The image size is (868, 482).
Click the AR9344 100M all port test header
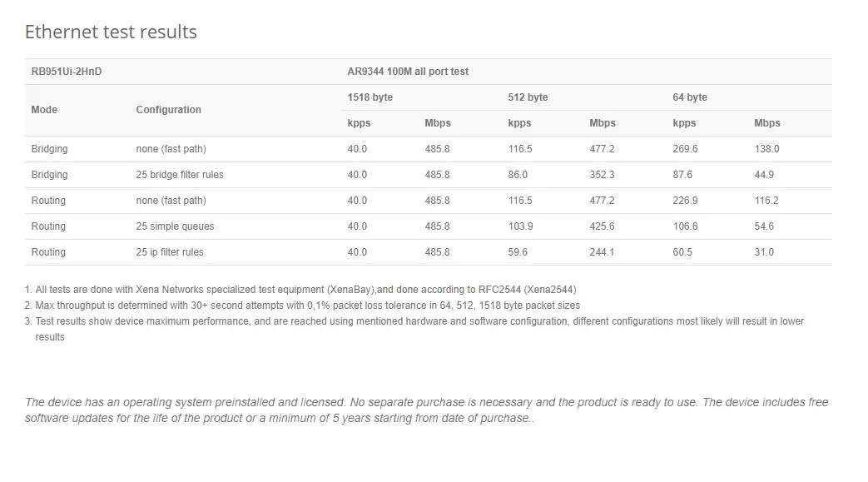point(408,72)
